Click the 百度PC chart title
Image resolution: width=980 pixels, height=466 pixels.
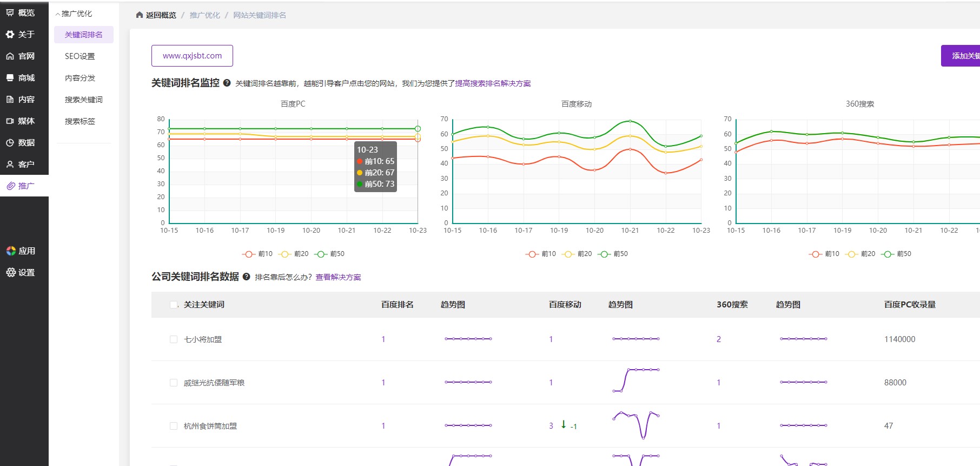coord(293,104)
